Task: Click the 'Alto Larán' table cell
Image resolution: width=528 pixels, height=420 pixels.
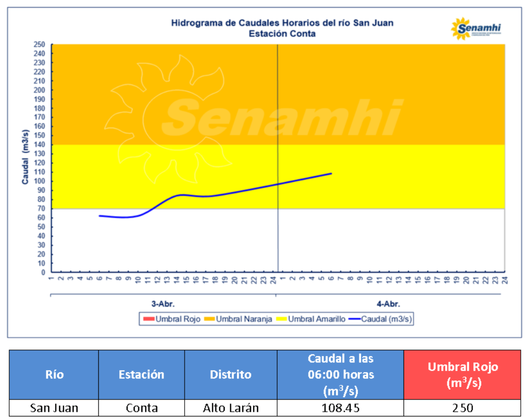Action: point(231,408)
